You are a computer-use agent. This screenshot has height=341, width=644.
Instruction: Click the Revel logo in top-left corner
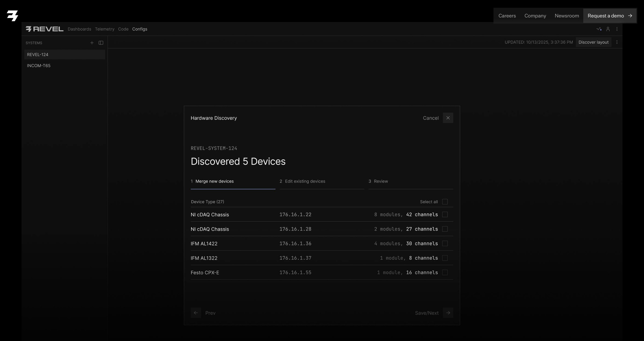pyautogui.click(x=12, y=16)
